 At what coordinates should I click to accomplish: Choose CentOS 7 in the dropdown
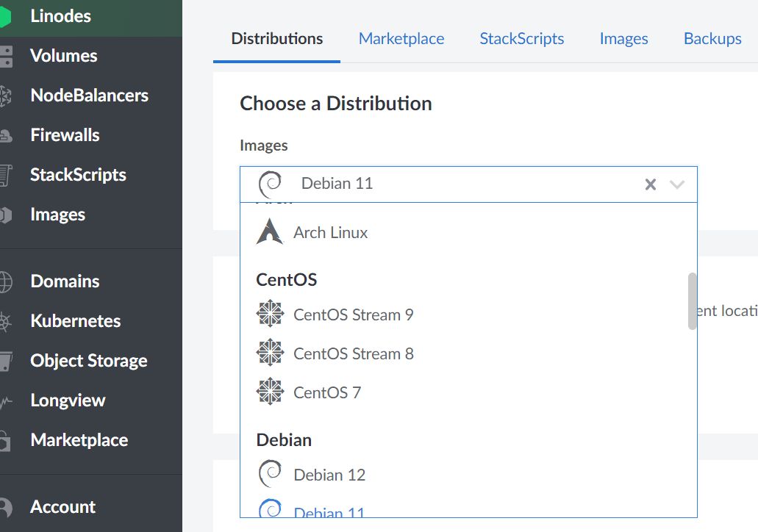(x=327, y=392)
